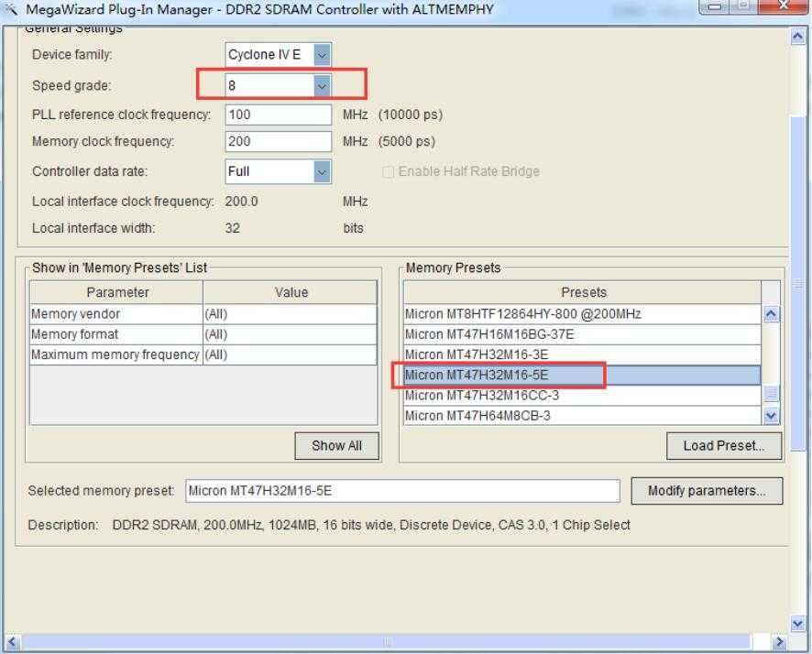Click presets list scroll down arrow
The image size is (812, 654).
point(771,416)
